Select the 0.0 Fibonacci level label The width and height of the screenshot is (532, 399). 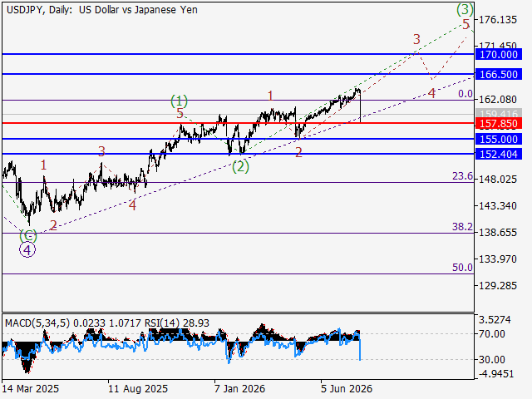point(465,94)
